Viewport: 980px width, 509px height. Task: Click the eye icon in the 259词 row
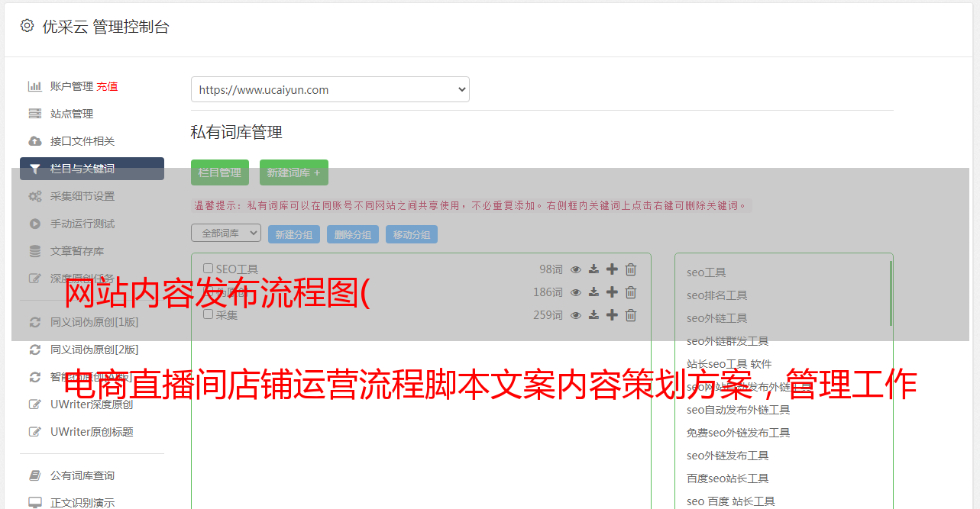tap(576, 315)
